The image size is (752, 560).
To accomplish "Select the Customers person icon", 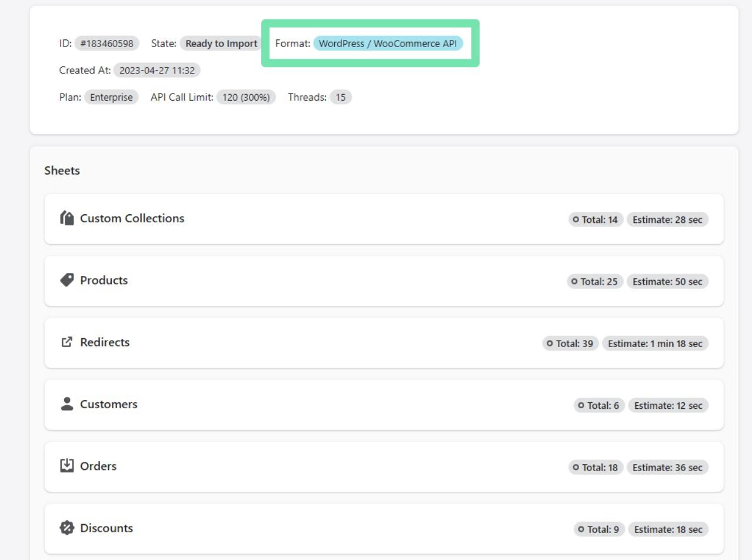I will pos(66,404).
